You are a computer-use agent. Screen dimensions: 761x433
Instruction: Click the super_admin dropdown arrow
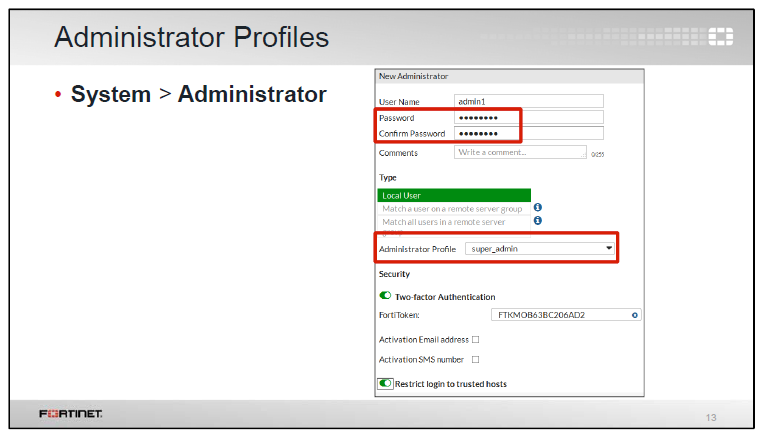(608, 248)
